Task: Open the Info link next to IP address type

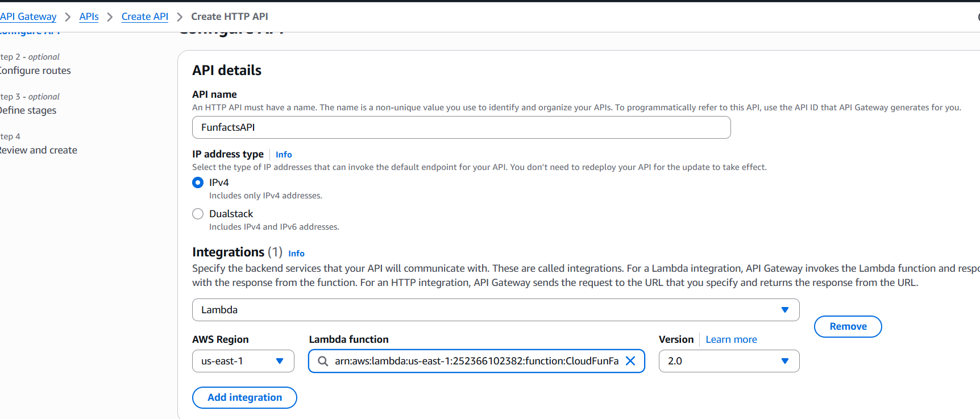Action: coord(284,155)
